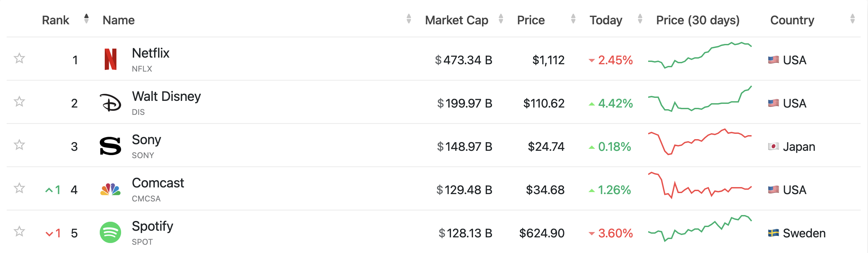868x253 pixels.
Task: Click the Netflix logo icon
Action: (x=110, y=59)
